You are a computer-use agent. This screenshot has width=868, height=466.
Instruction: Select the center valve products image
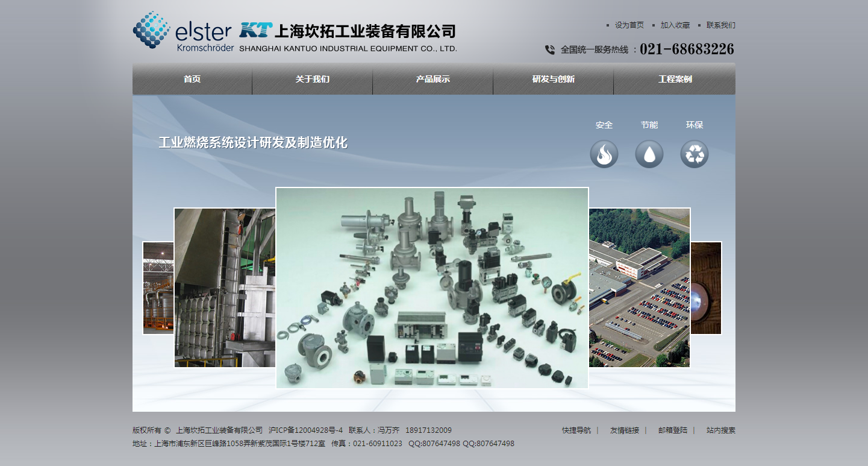coord(432,288)
